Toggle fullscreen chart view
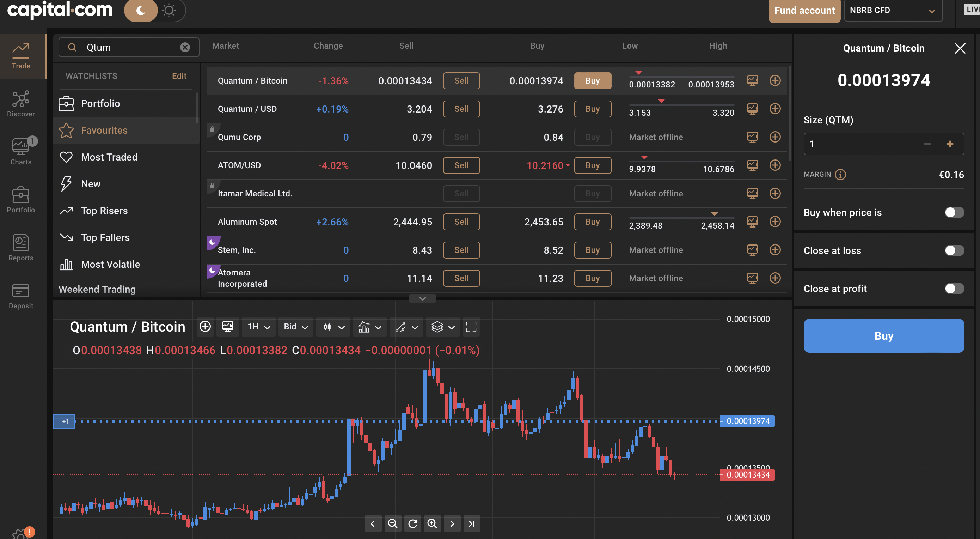This screenshot has width=980, height=539. point(471,327)
